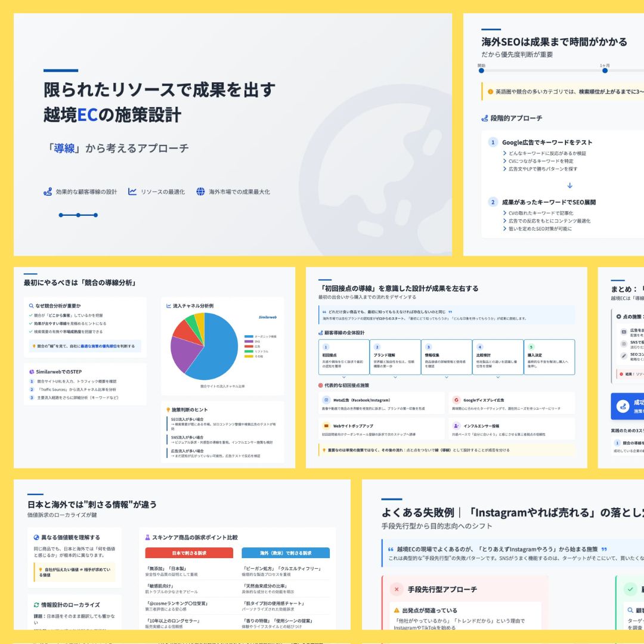
Task: Select the ブランド理解 step card
Action: pyautogui.click(x=395, y=357)
